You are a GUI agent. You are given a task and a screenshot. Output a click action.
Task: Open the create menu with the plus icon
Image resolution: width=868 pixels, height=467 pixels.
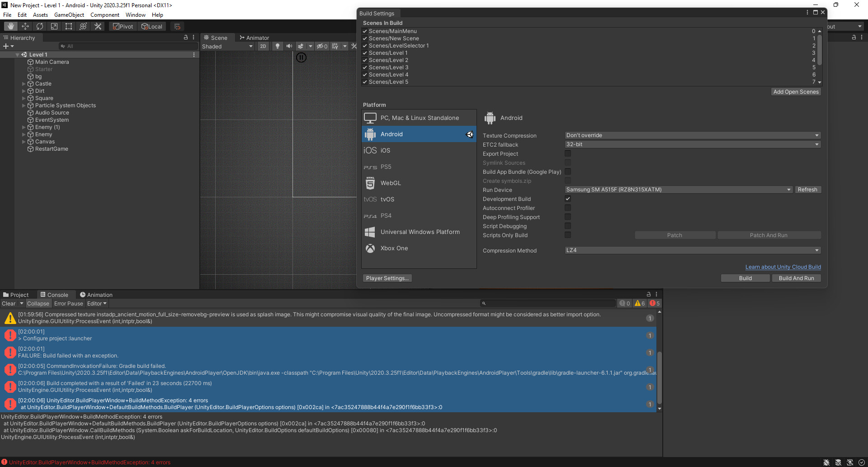tap(5, 46)
